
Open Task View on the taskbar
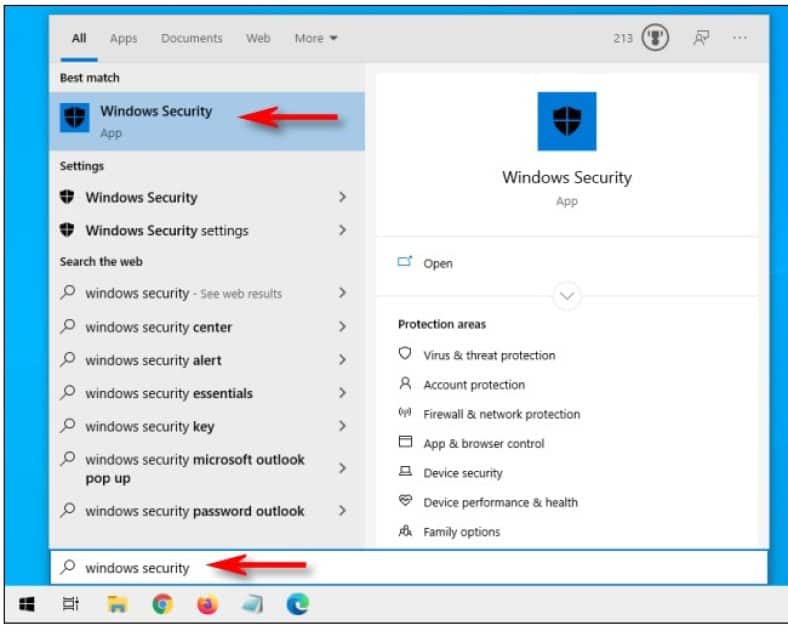coord(70,604)
